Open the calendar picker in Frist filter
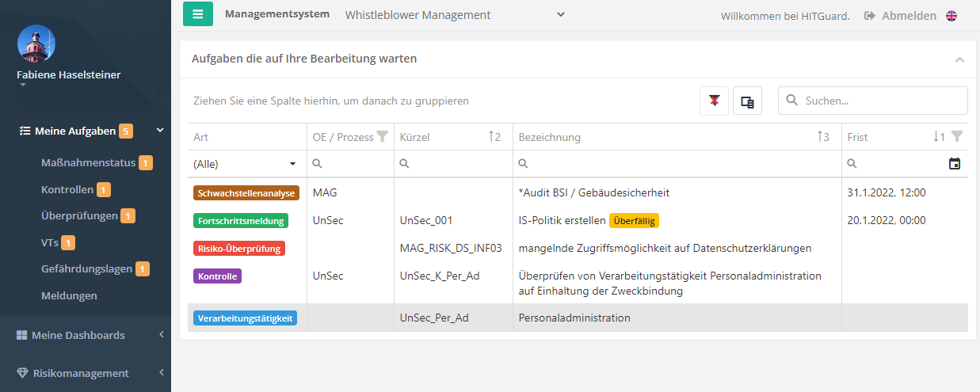 pos(955,164)
